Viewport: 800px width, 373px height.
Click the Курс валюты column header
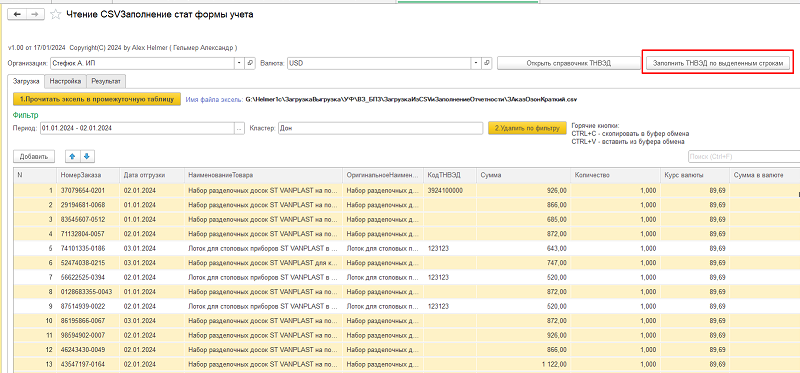click(x=694, y=175)
